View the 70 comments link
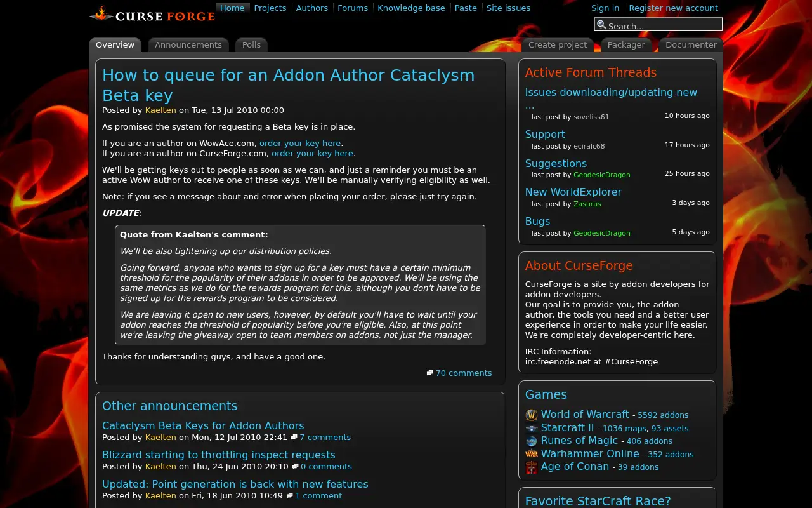The height and width of the screenshot is (508, 812). pyautogui.click(x=464, y=373)
